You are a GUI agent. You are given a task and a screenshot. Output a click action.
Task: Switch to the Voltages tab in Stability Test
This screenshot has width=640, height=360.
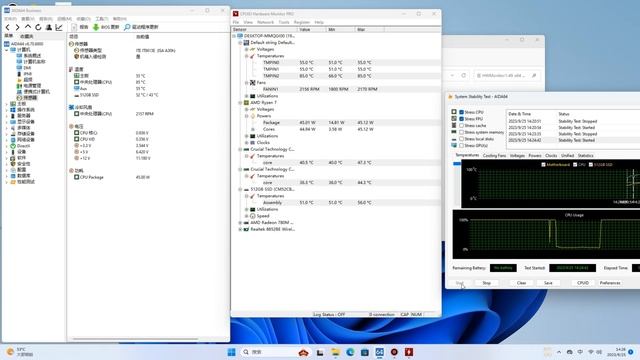517,156
